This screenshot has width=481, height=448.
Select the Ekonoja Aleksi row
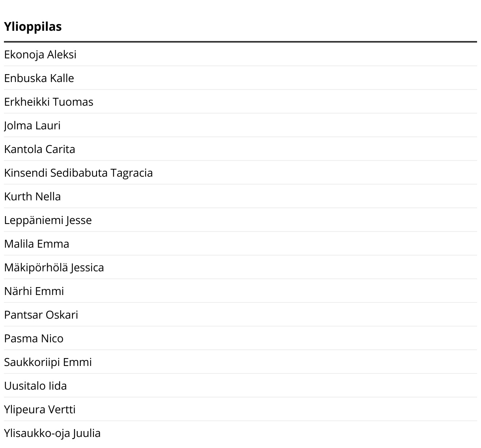(40, 54)
